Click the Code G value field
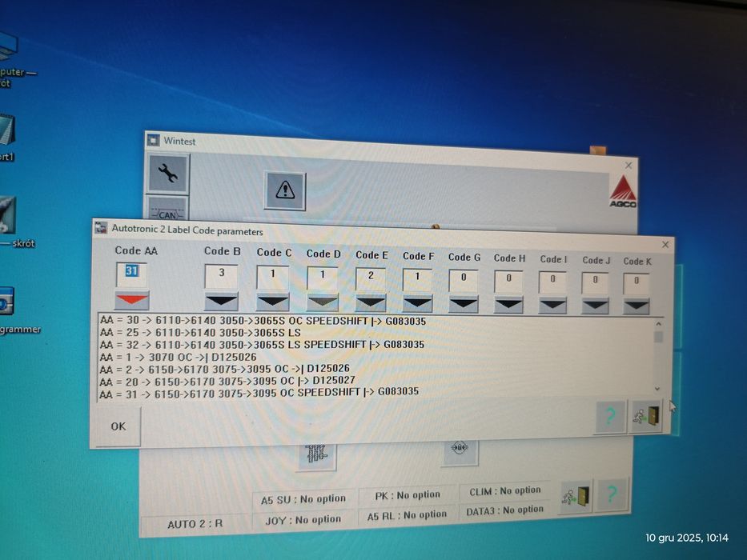Viewport: 747px width, 560px height. [x=464, y=282]
